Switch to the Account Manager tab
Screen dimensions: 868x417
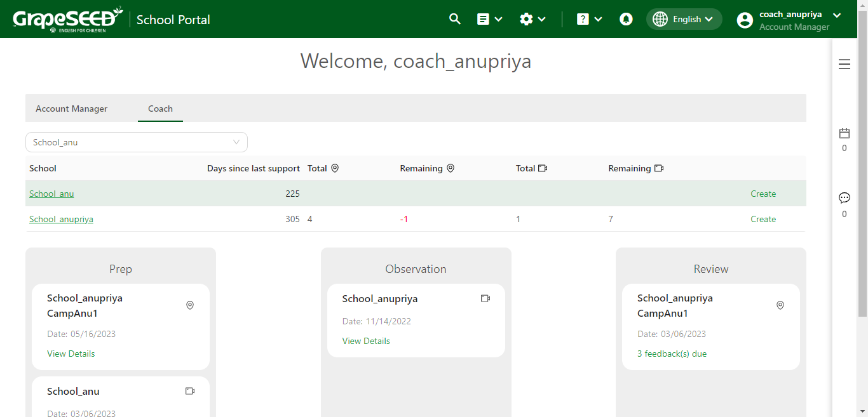[x=71, y=109]
